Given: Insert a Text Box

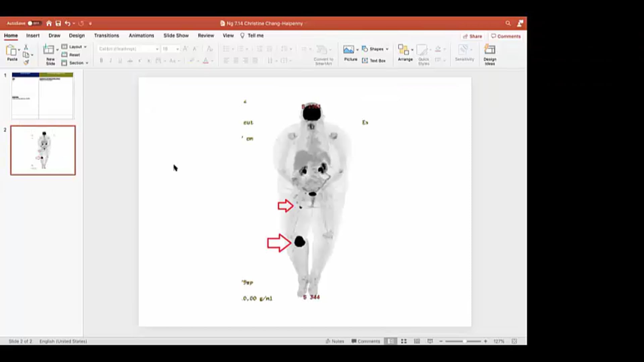Looking at the screenshot, I should pyautogui.click(x=374, y=60).
